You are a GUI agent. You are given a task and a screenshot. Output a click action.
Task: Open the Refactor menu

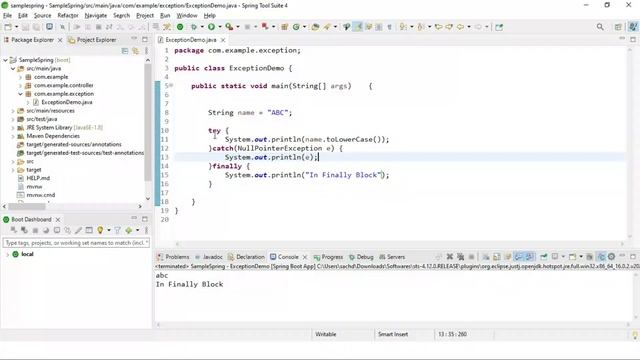click(x=68, y=16)
